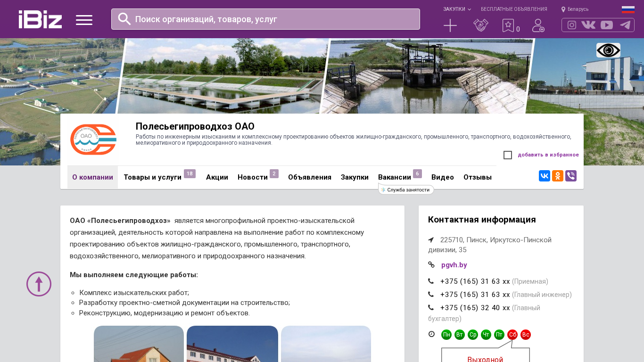
Task: Click phone icon next to Приемная
Action: tap(431, 281)
